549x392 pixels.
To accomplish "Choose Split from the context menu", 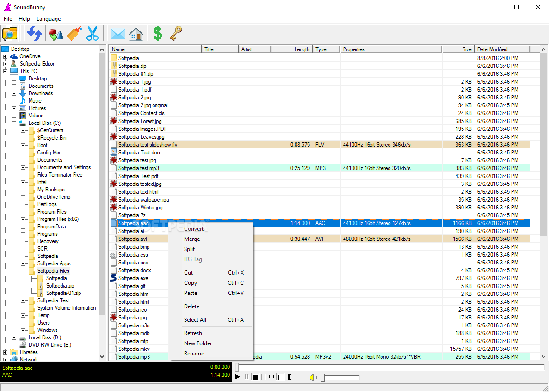I will tap(211, 249).
